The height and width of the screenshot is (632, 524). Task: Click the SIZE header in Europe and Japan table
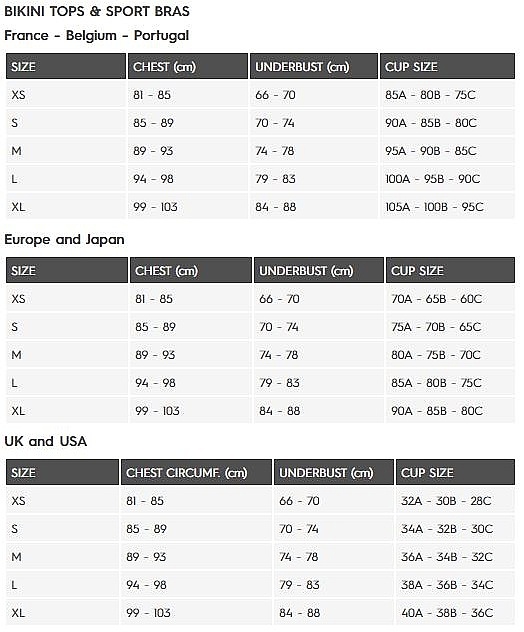tap(67, 270)
